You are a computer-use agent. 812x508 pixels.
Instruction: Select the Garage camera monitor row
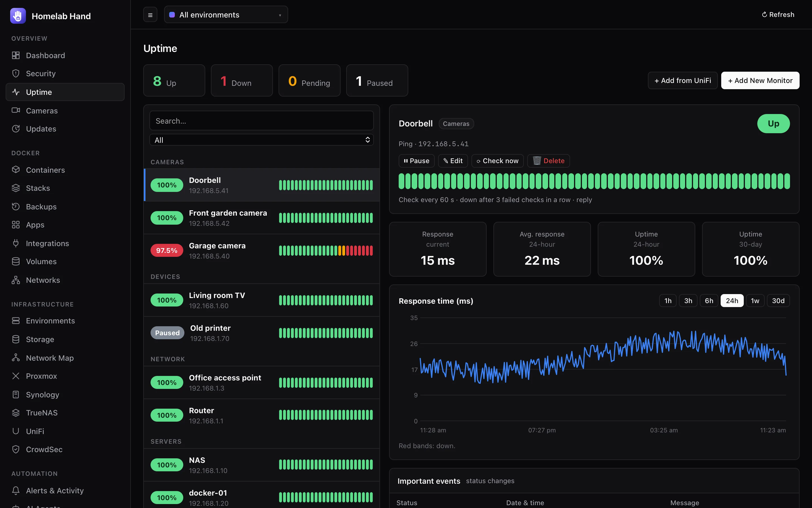click(262, 251)
